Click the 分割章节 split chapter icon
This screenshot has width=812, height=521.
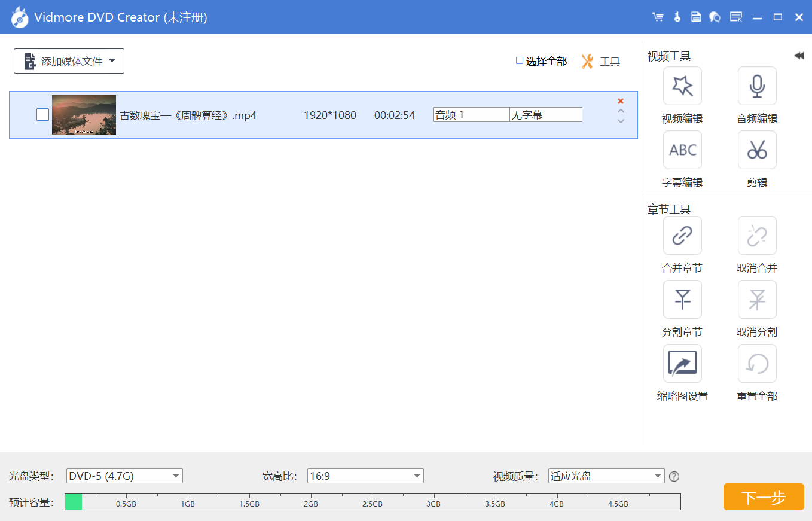(x=682, y=300)
